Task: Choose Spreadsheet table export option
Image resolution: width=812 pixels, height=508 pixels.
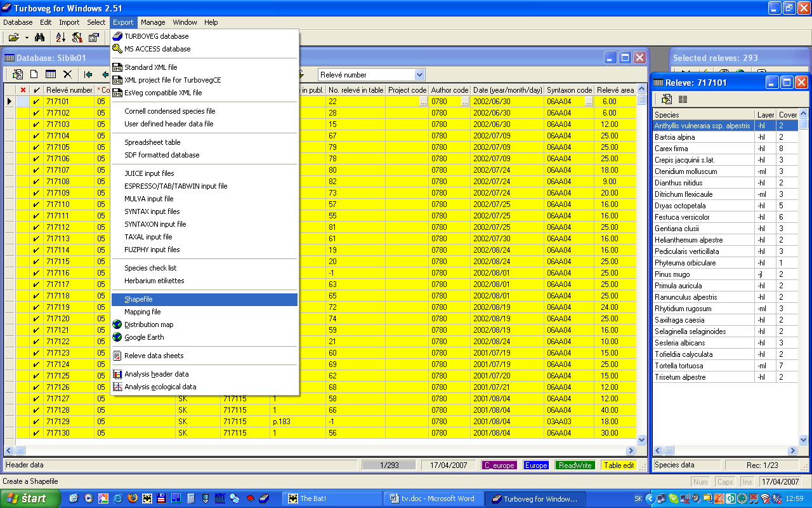Action: click(204, 142)
